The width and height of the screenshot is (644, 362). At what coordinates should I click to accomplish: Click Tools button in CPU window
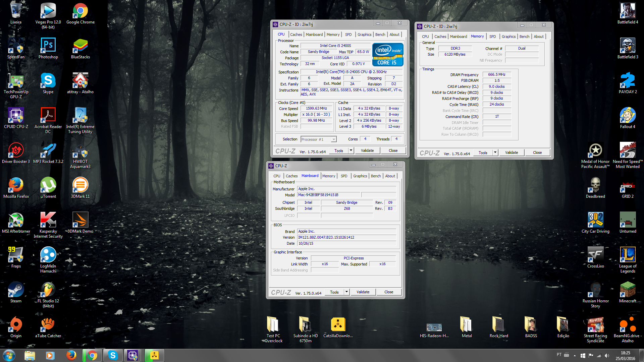point(339,150)
